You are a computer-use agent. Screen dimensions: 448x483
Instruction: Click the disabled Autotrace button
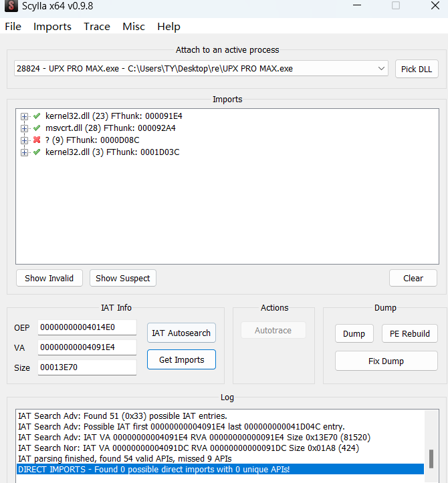(273, 330)
